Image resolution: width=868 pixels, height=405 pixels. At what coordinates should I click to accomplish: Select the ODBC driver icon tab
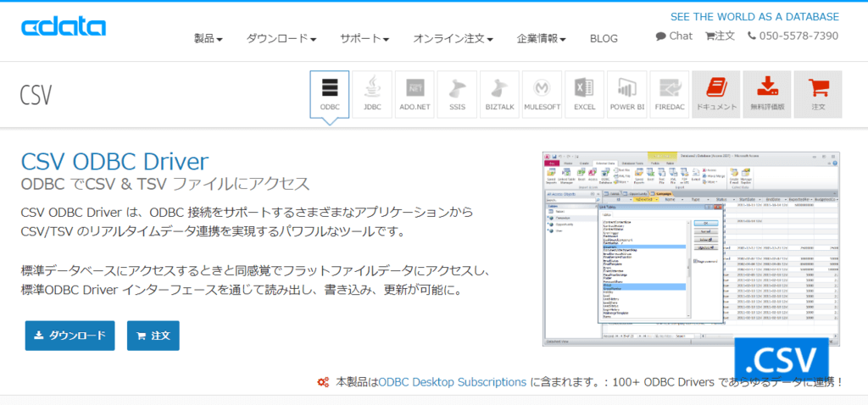[x=330, y=94]
